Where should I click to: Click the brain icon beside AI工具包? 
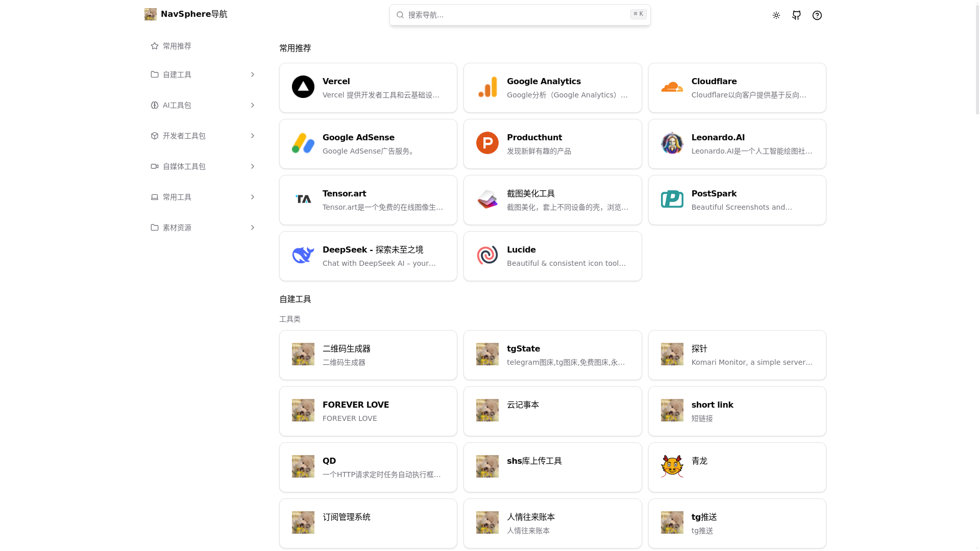(x=155, y=105)
